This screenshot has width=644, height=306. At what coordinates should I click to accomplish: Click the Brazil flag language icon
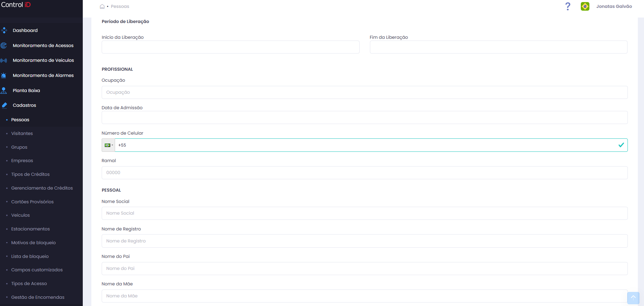[585, 6]
